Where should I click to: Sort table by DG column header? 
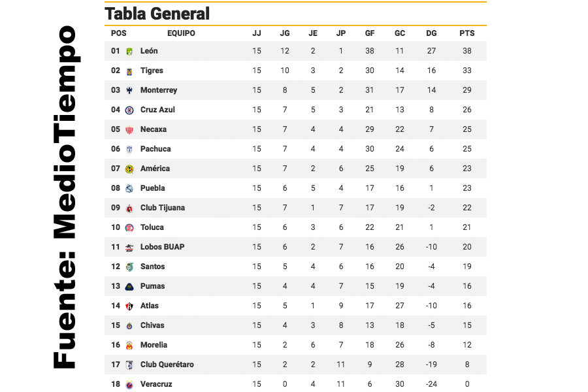click(x=431, y=33)
